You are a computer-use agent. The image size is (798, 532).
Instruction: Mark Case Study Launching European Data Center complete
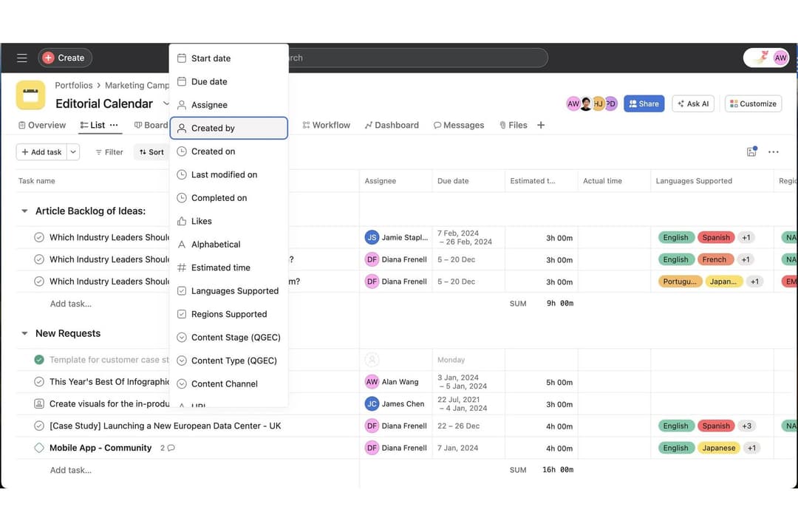pos(39,426)
